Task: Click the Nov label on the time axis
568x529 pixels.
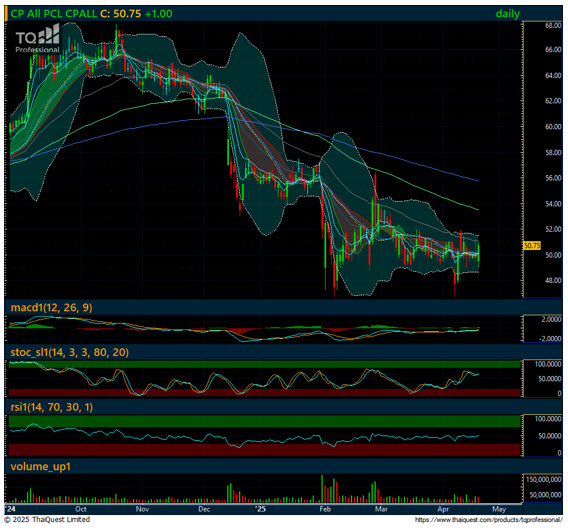Action: (142, 509)
